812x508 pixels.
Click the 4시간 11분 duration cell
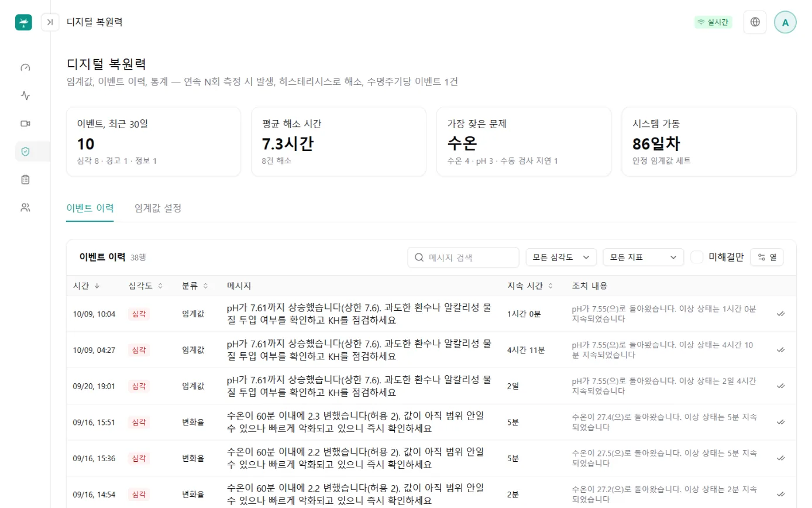coord(526,350)
